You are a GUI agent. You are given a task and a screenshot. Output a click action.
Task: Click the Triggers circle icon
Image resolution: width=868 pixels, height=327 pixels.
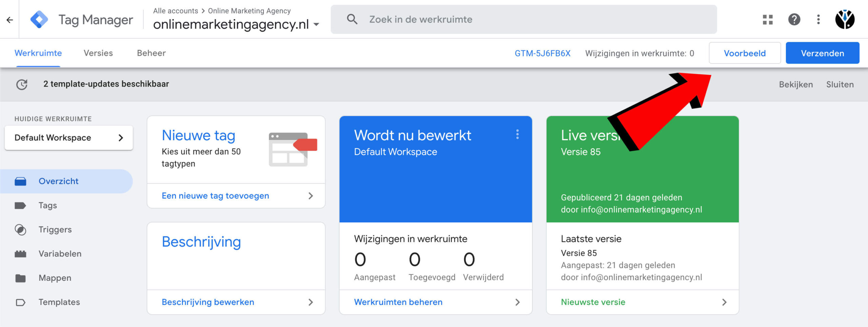tap(20, 230)
